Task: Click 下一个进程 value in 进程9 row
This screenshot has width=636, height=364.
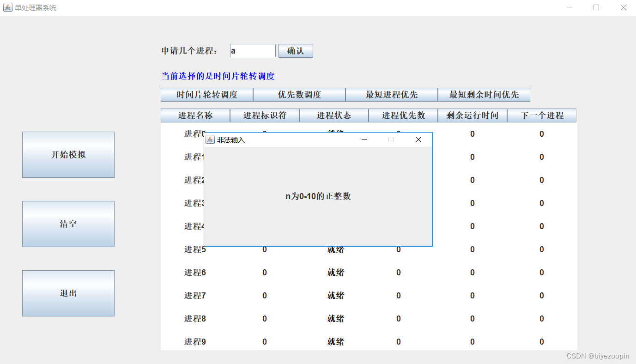Action: coord(542,342)
